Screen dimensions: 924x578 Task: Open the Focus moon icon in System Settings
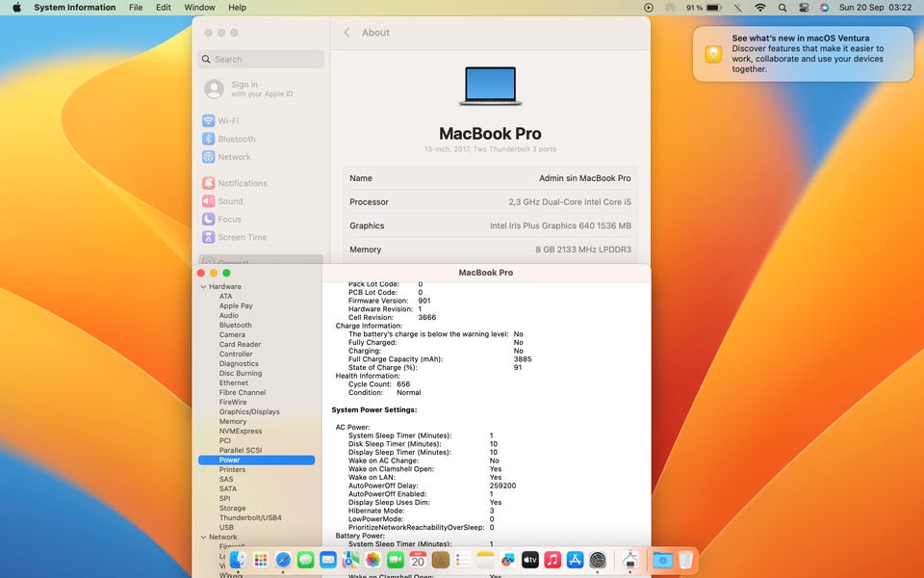[209, 220]
